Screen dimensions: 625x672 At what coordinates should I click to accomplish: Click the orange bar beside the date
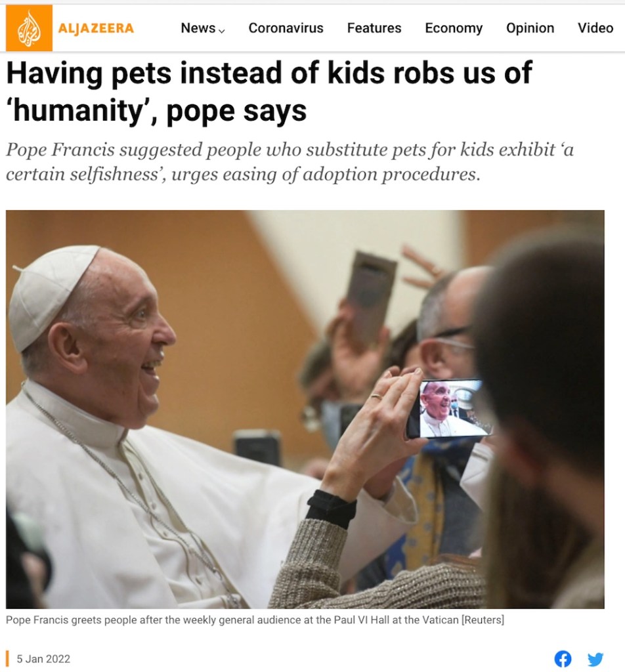tap(7, 659)
